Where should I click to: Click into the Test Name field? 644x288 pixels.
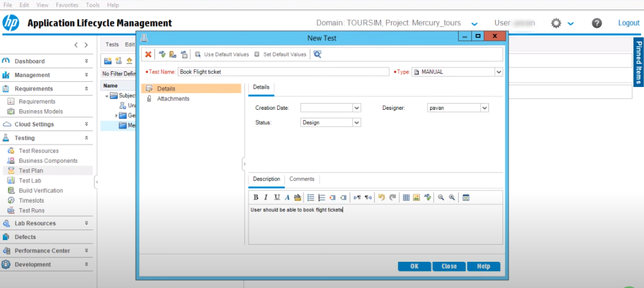283,72
